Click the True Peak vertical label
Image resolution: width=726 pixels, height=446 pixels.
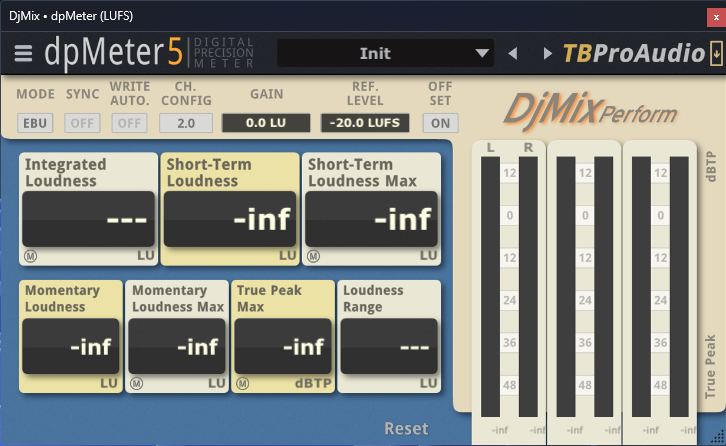[x=710, y=367]
